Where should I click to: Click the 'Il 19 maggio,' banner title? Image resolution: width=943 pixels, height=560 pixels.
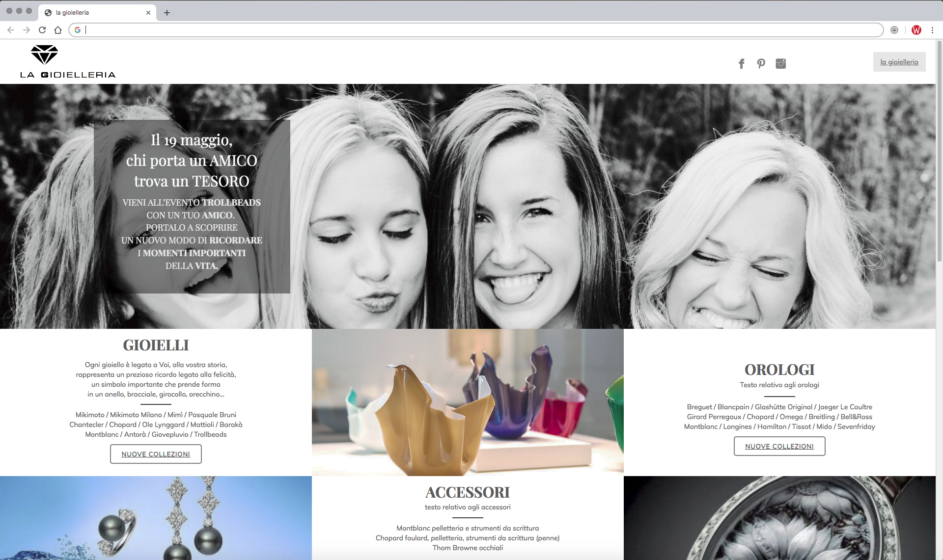(192, 140)
